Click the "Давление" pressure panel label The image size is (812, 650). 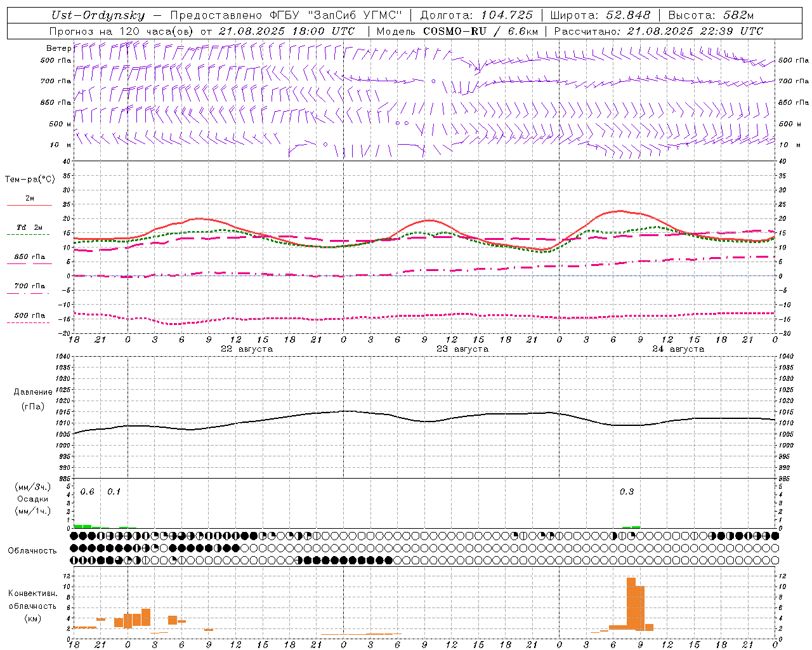pos(33,392)
